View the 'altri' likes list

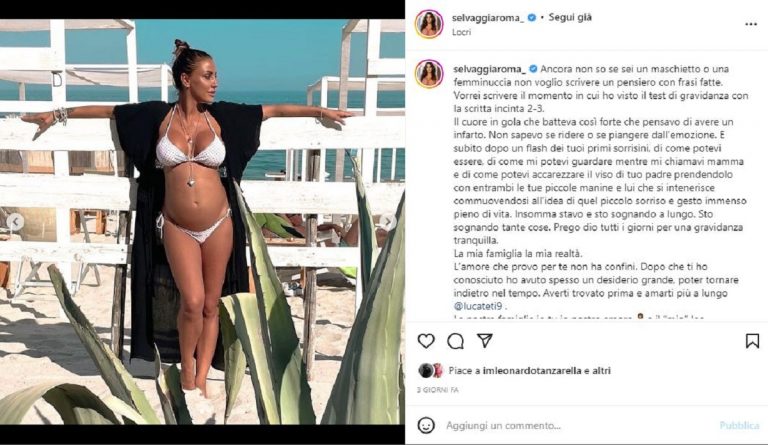click(601, 371)
